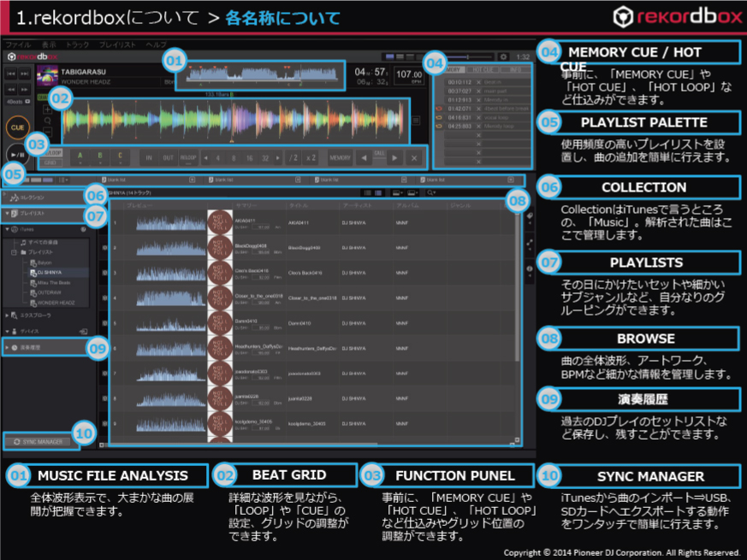Image resolution: width=747 pixels, height=560 pixels.
Task: Click the overall waveform preview of TABIGARASU
Action: [260, 75]
